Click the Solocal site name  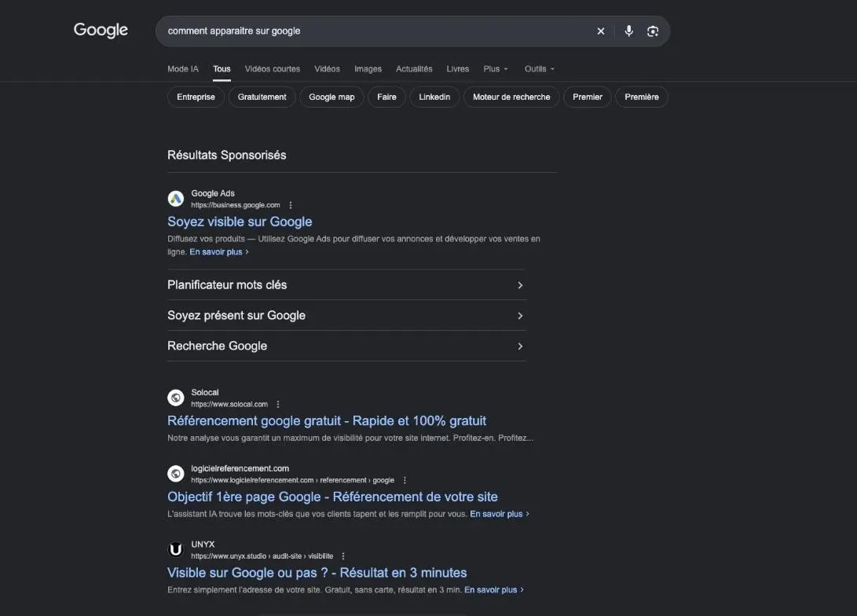(205, 392)
